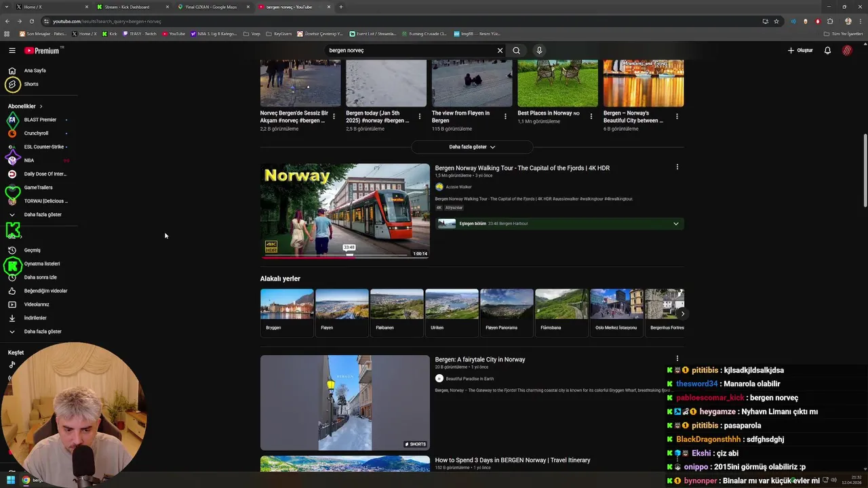
Task: Switch to the Stream - Kick Dashboard tab
Action: [x=131, y=7]
